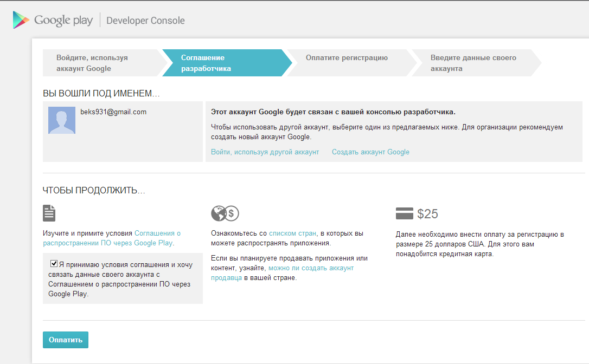Click the "ЧТОБЫ ПРОДОЛЖИТЬ..." heading

tap(94, 190)
